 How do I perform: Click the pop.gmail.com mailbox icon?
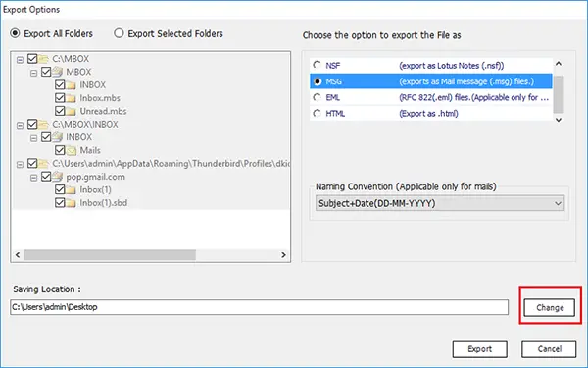tap(57, 177)
